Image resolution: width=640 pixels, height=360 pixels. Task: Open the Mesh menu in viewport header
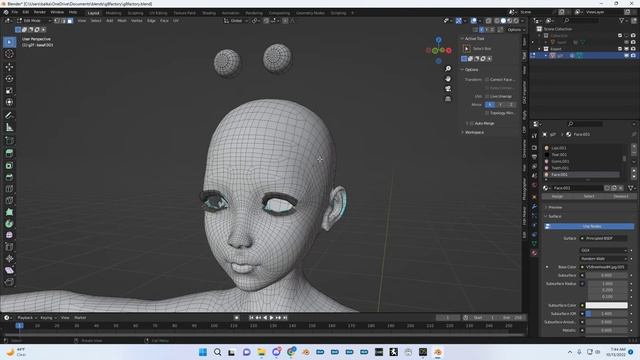(122, 20)
